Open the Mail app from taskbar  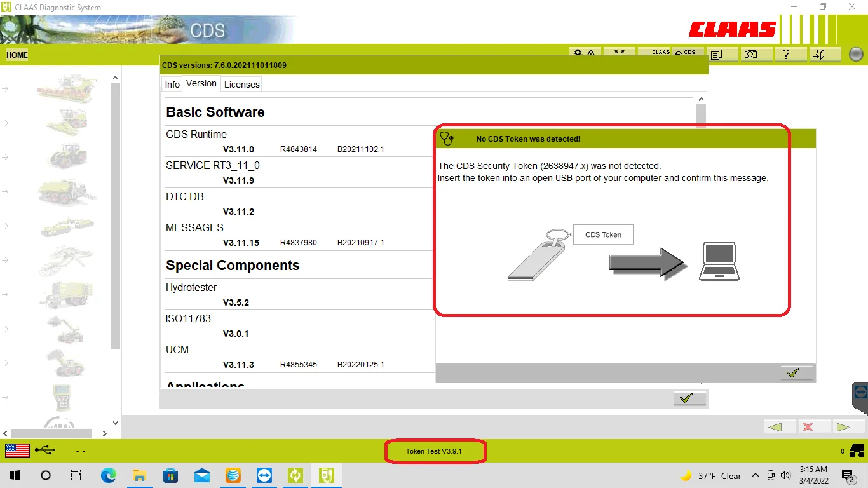(x=202, y=475)
